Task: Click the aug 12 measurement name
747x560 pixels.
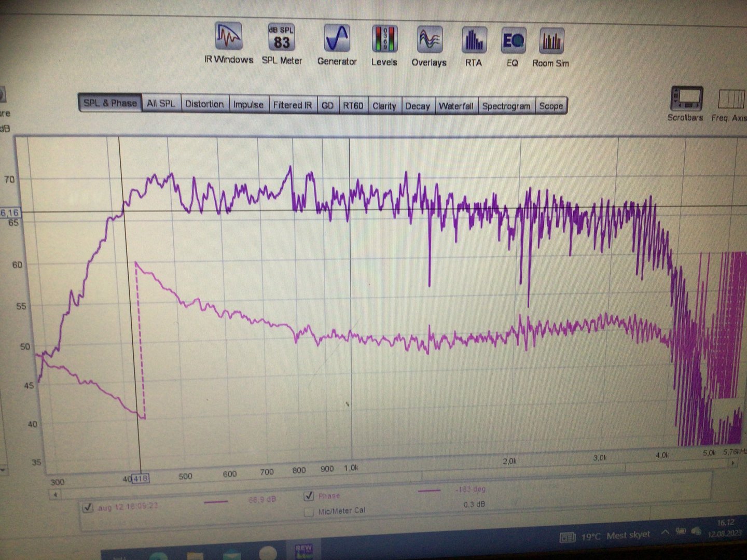Action: [x=128, y=507]
